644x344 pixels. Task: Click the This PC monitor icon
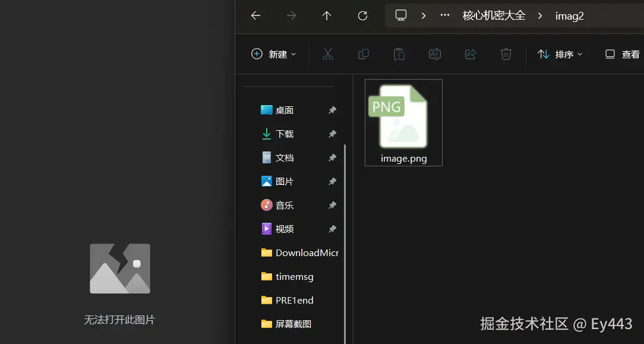401,15
